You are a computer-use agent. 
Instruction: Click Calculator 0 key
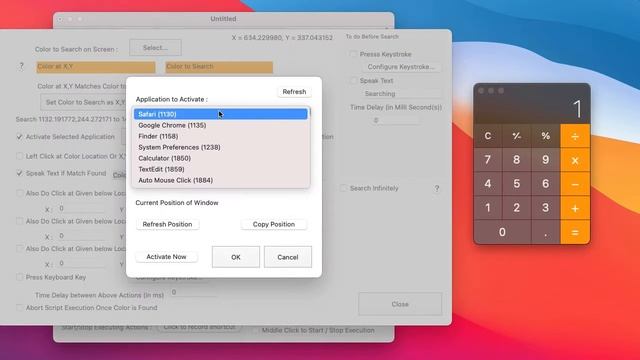coord(502,232)
